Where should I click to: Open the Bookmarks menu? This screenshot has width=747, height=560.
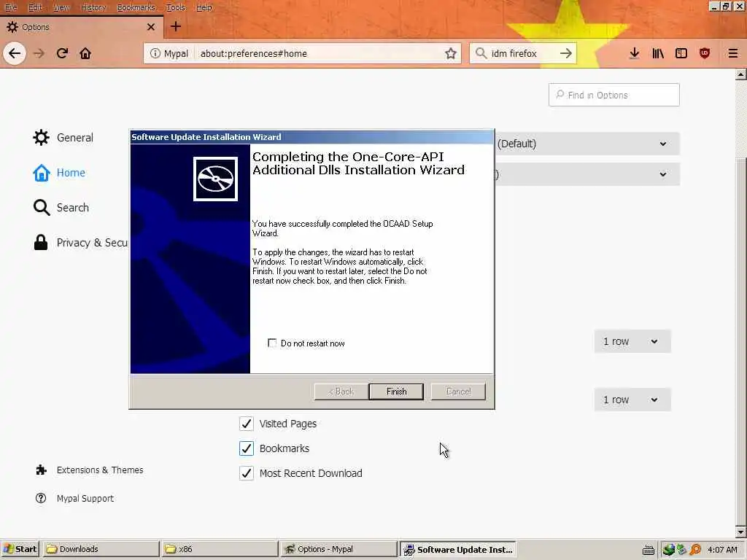click(x=136, y=7)
